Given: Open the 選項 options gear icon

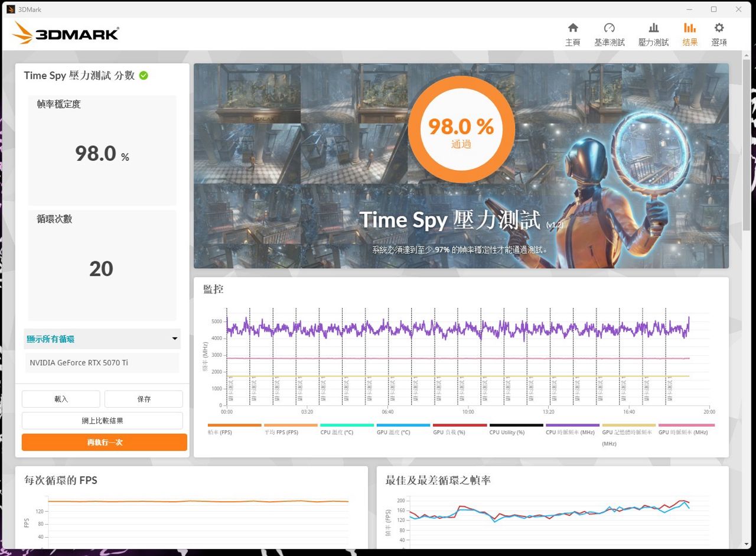Looking at the screenshot, I should point(719,28).
